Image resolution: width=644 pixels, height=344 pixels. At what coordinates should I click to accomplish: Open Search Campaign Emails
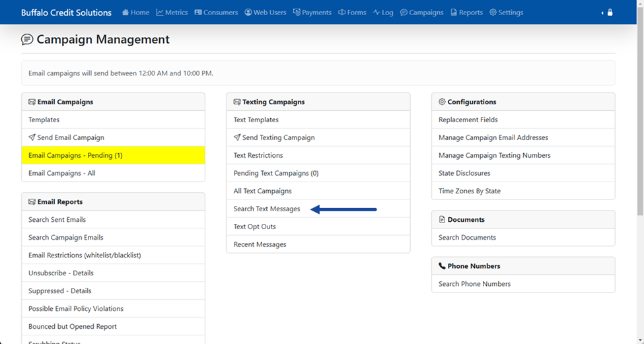(x=114, y=237)
